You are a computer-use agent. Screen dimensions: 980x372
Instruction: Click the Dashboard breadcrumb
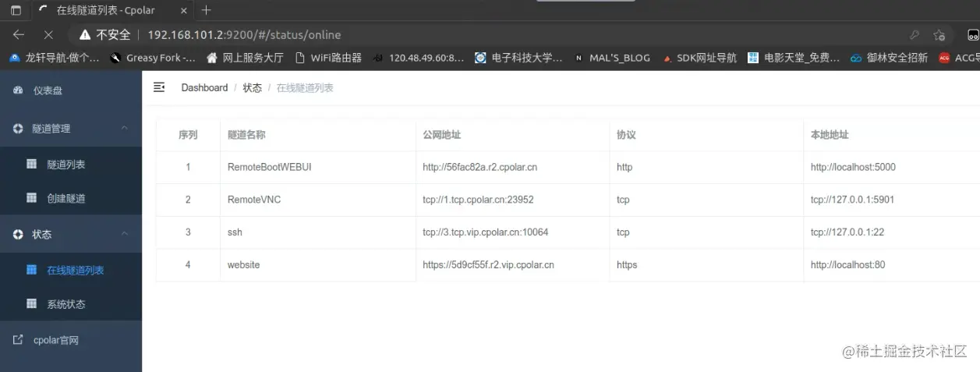204,88
